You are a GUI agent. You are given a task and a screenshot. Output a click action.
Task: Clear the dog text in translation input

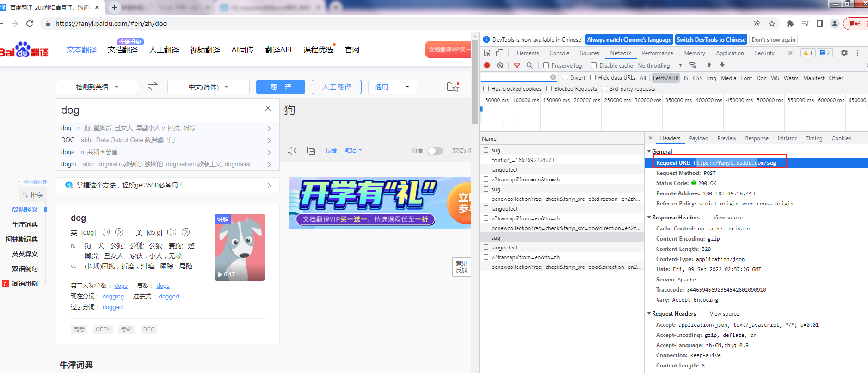click(268, 108)
